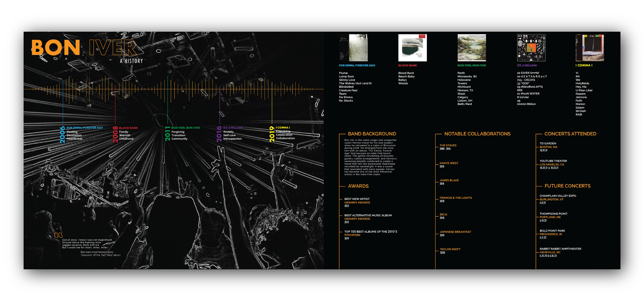Screen dimensions: 644x301
Task: Click the 00000 Million track name
Action: pos(526,104)
